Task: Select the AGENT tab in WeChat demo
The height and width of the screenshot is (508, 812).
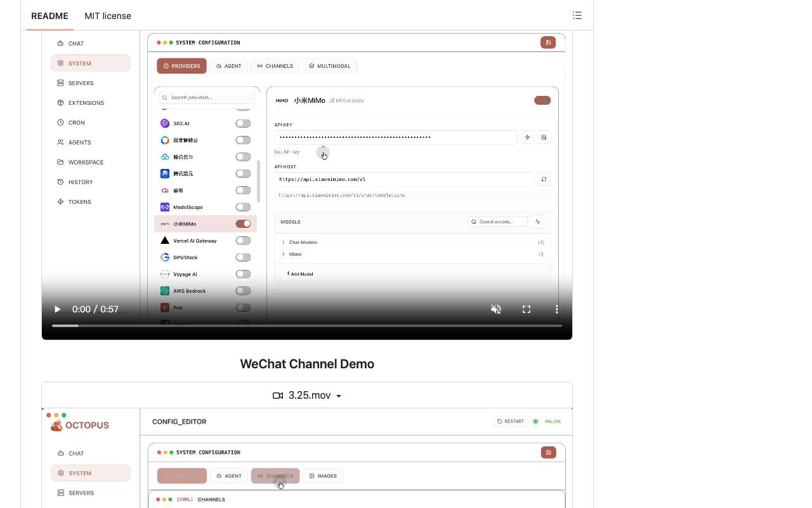Action: tap(229, 476)
